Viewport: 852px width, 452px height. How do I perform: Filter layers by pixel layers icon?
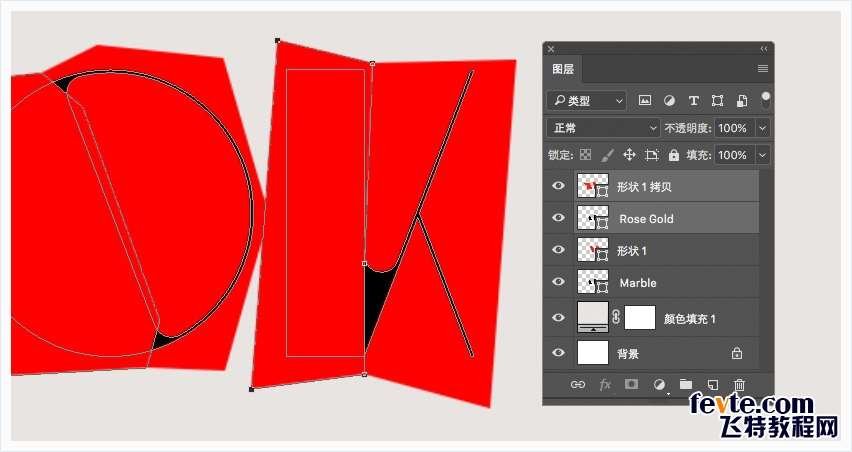644,101
